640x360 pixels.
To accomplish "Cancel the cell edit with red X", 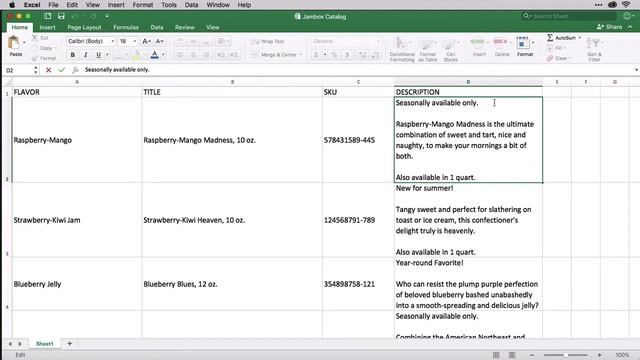I will click(49, 70).
